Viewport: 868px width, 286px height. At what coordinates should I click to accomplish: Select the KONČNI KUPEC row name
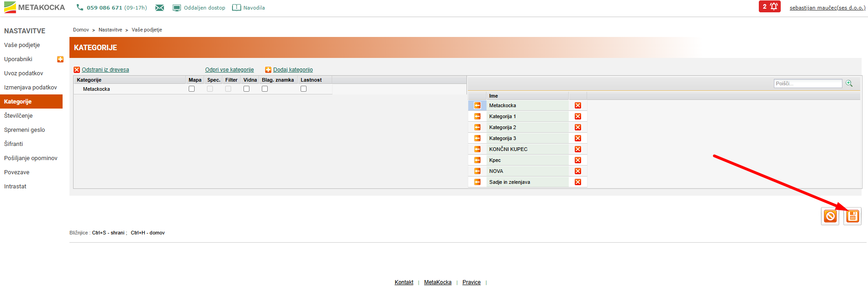point(508,149)
